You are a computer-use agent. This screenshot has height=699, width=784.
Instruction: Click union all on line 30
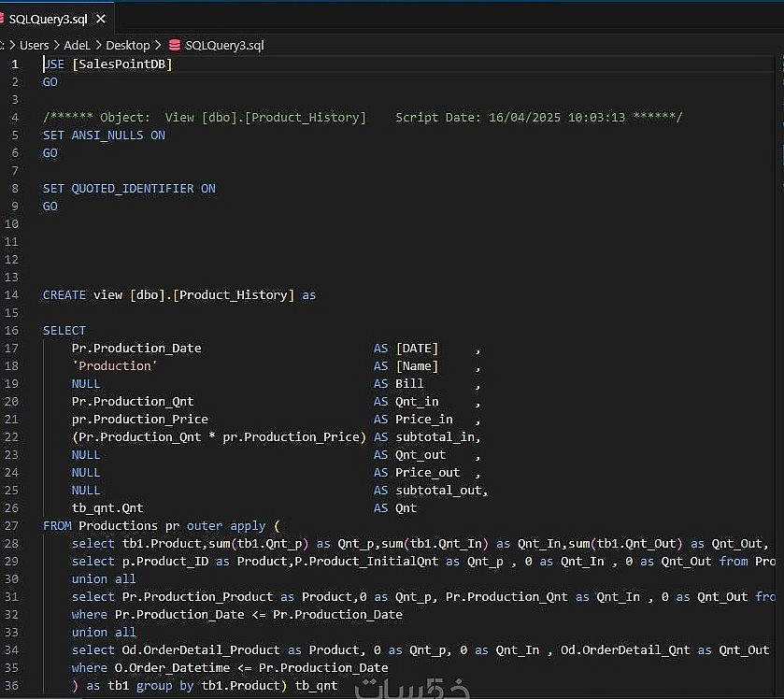point(104,579)
